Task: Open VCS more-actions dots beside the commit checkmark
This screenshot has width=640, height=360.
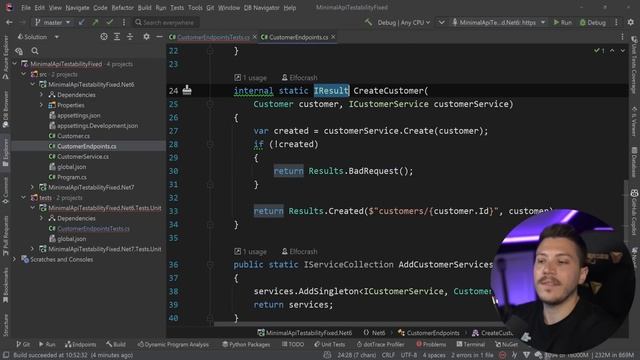Action: (124, 22)
